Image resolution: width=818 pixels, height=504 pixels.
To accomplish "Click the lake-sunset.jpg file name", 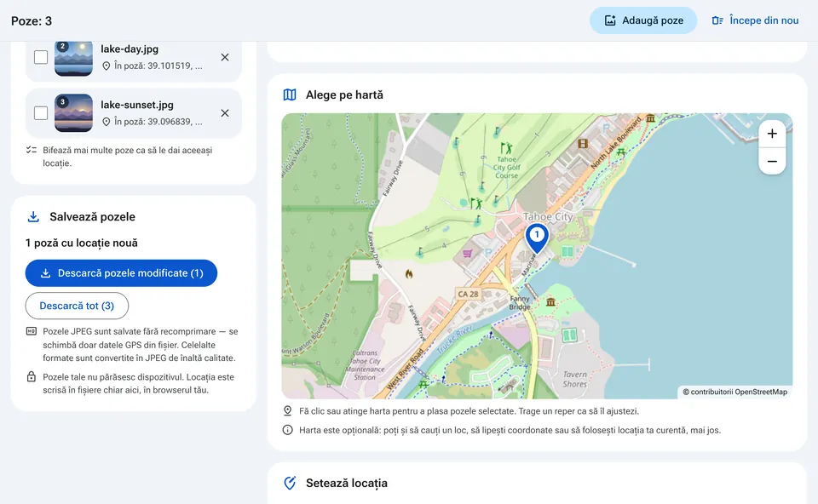I will click(137, 105).
